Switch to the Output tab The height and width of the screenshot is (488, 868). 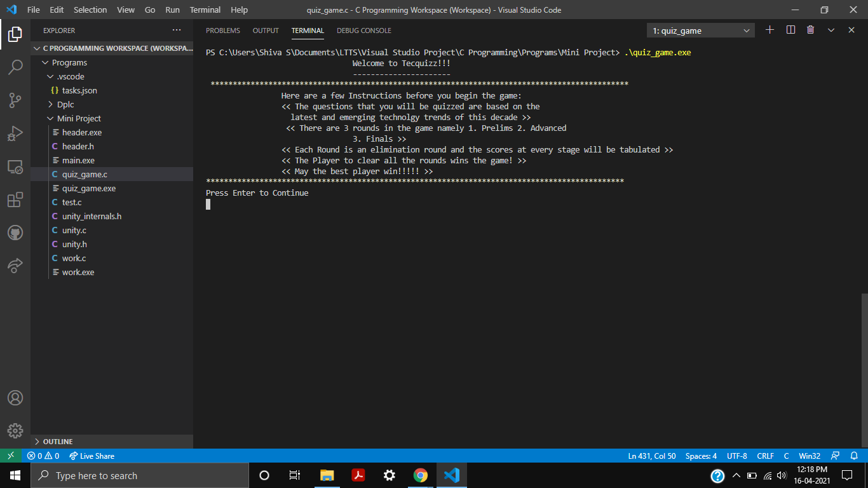[x=266, y=30]
